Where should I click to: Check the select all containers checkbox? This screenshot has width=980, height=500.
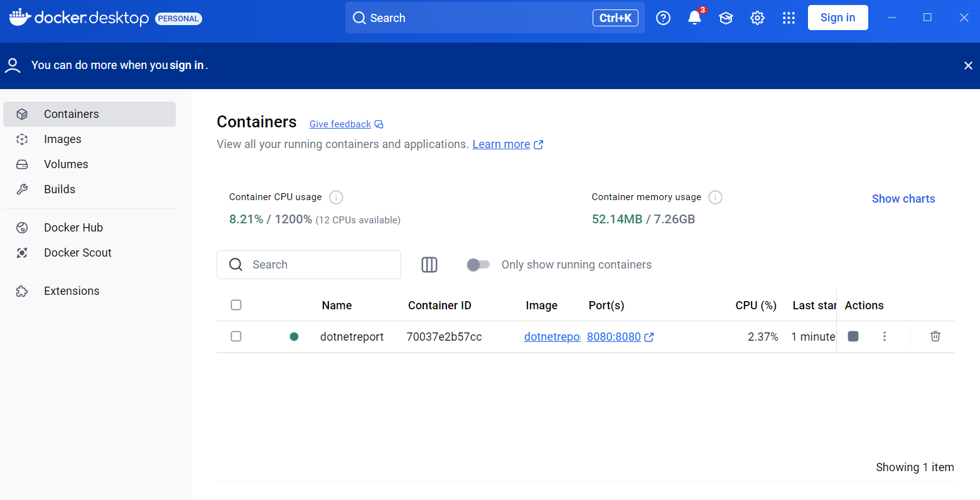236,305
